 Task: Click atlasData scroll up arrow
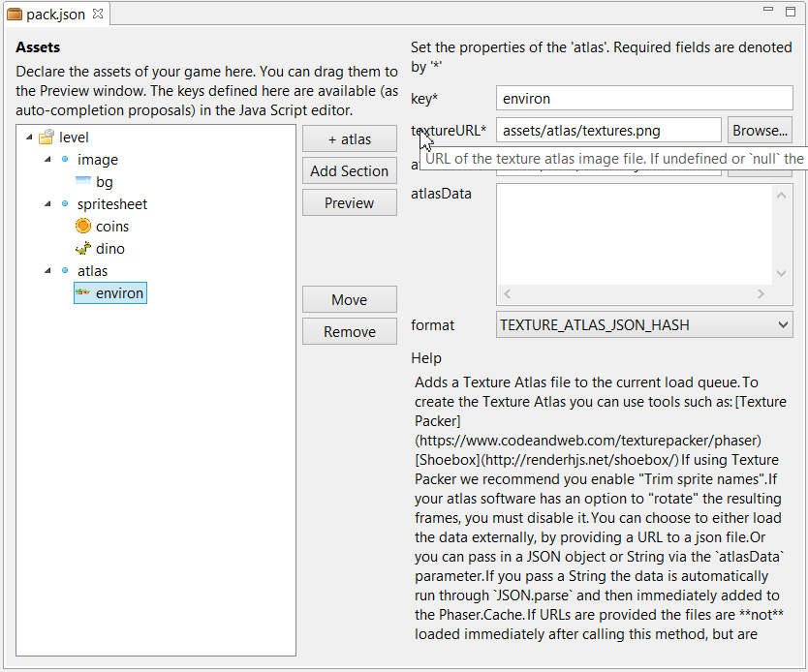click(x=781, y=196)
